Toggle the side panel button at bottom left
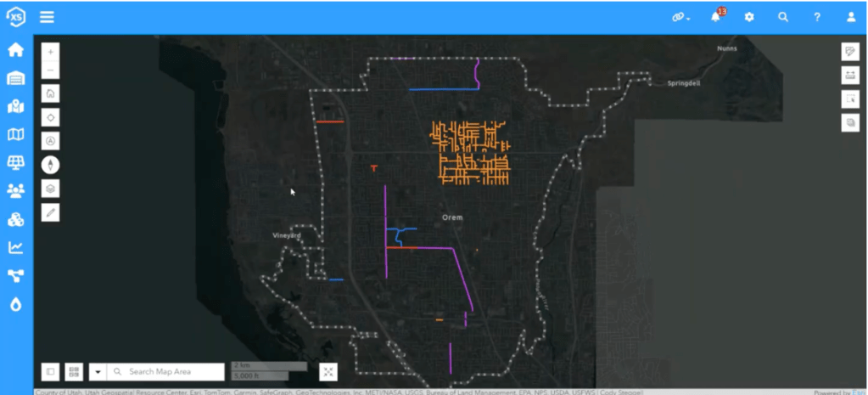The width and height of the screenshot is (868, 395). point(51,372)
